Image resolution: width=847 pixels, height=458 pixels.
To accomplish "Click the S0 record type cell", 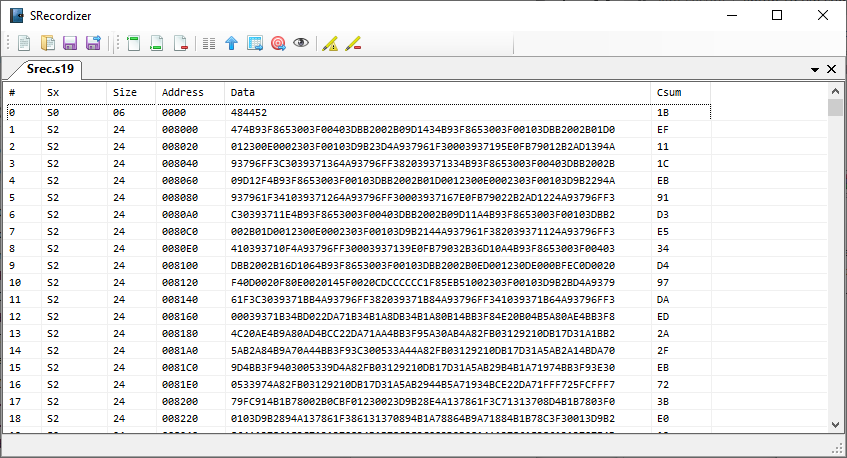I will click(x=53, y=112).
